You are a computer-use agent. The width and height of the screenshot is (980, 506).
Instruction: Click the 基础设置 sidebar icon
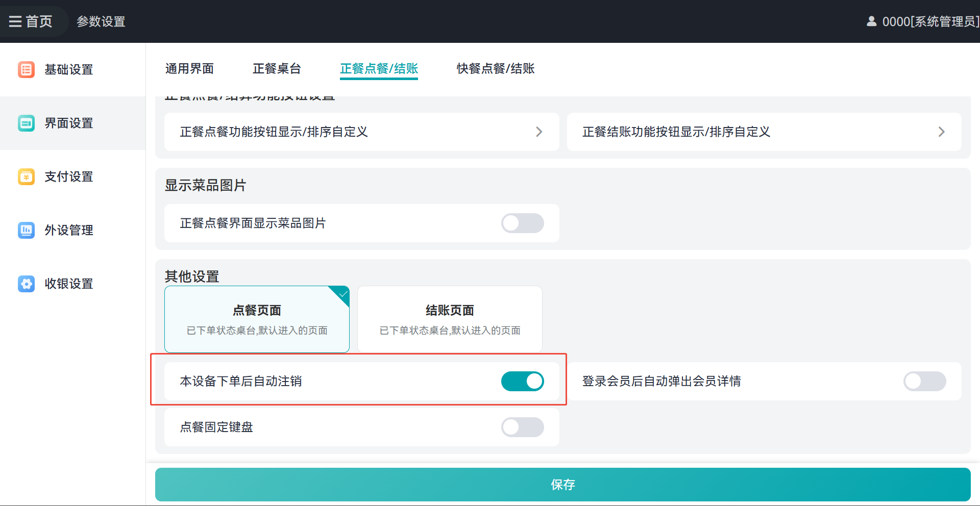pos(26,69)
